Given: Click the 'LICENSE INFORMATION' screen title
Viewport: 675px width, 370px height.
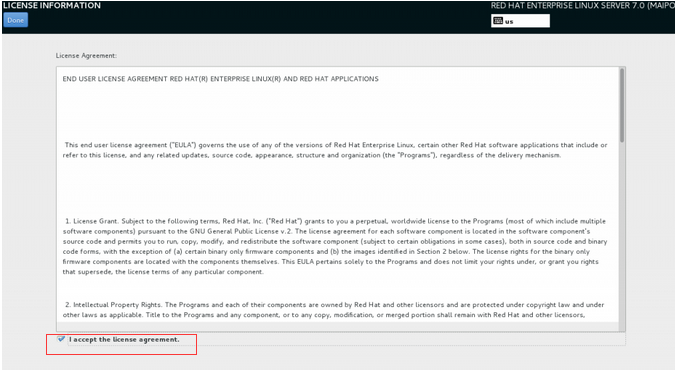Looking at the screenshot, I should [52, 6].
